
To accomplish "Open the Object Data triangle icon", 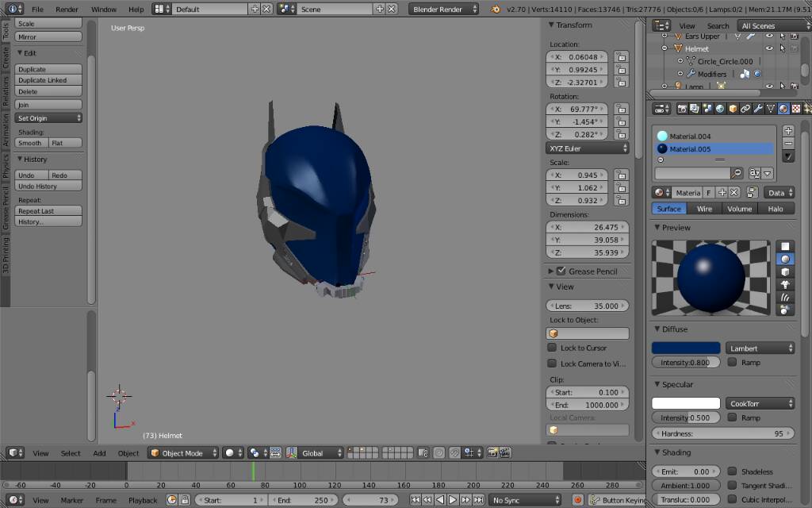I will pos(771,109).
